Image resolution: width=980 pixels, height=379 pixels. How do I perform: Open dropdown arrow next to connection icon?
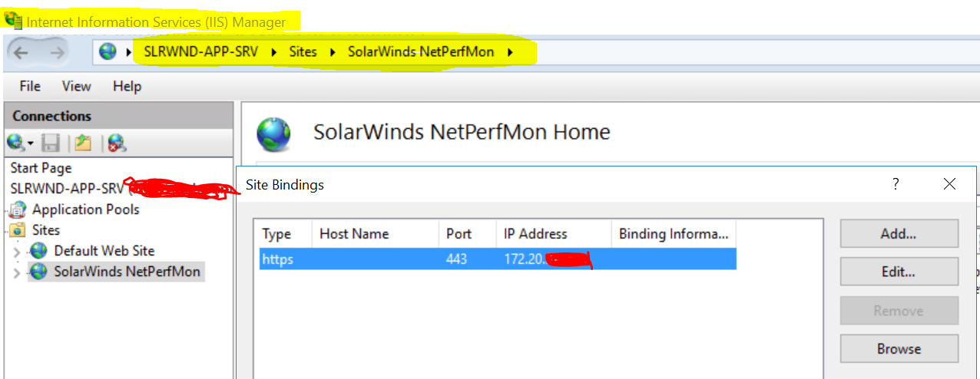tap(31, 143)
